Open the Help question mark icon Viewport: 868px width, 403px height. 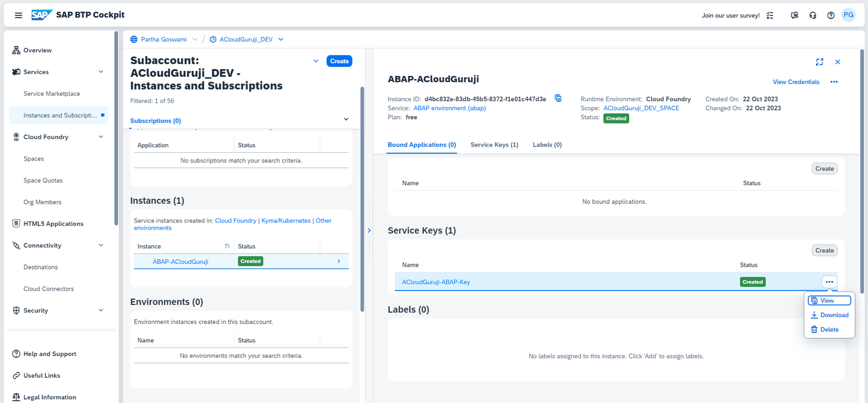(831, 15)
